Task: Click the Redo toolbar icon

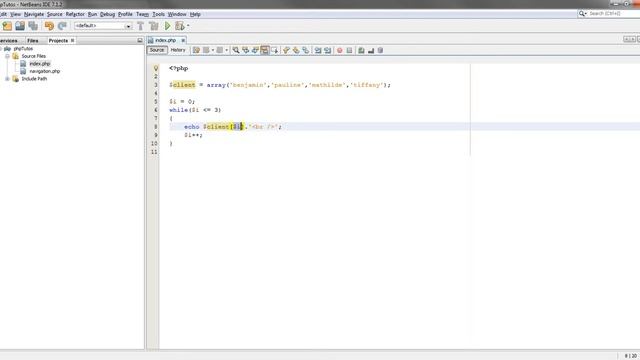Action: (x=62, y=26)
